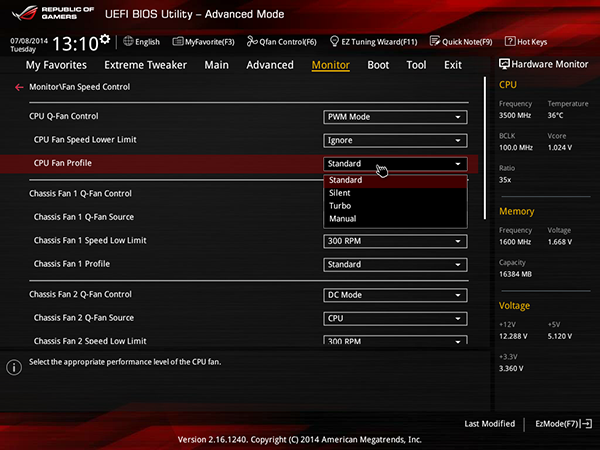This screenshot has width=600, height=450.
Task: Open Chassis Fan 1 Profile dropdown
Action: (x=395, y=264)
